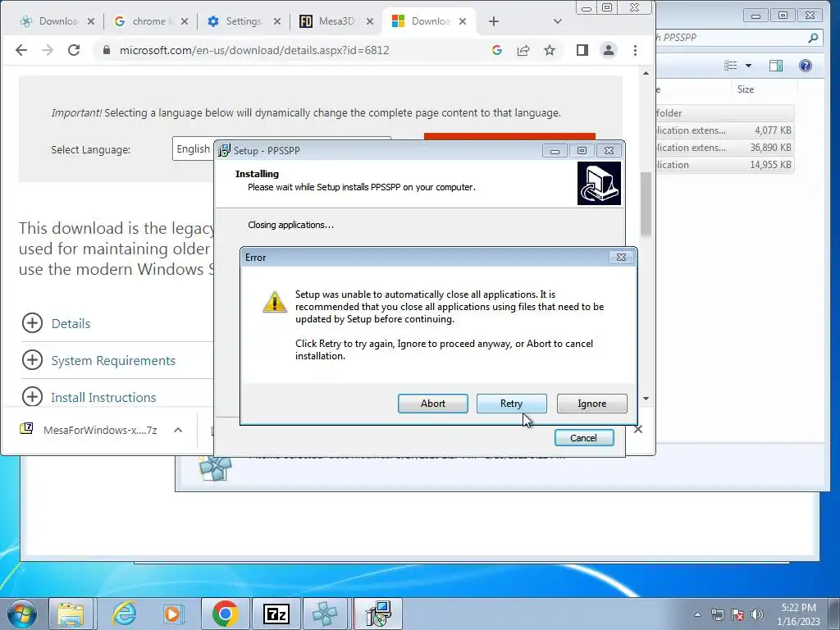Viewport: 840px width, 630px height.
Task: Change Explorer view icon
Action: pyautogui.click(x=731, y=66)
